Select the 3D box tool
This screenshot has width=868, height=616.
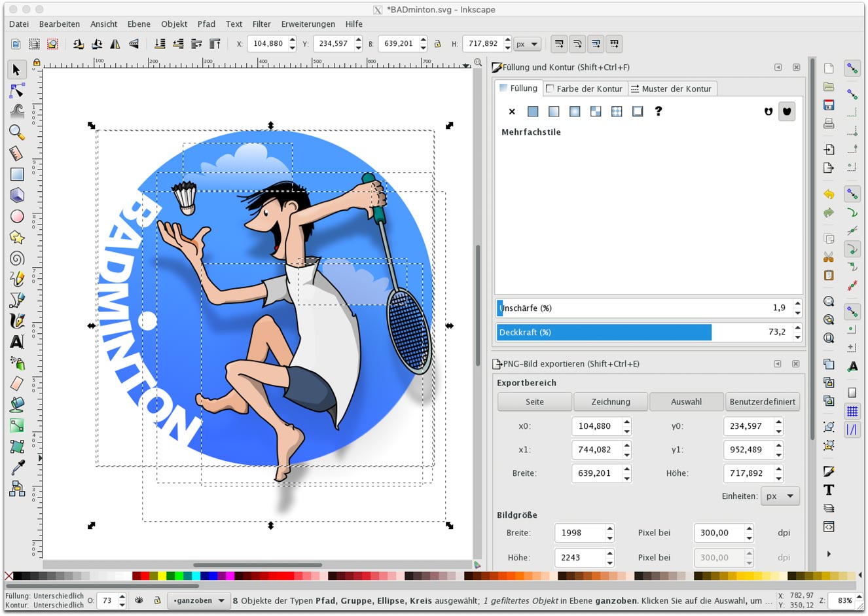pos(17,195)
